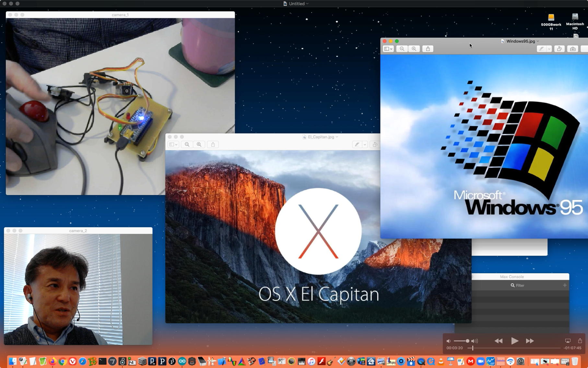Open the piano keyboard app in Dock
Image resolution: width=588 pixels, height=368 pixels.
[301, 361]
